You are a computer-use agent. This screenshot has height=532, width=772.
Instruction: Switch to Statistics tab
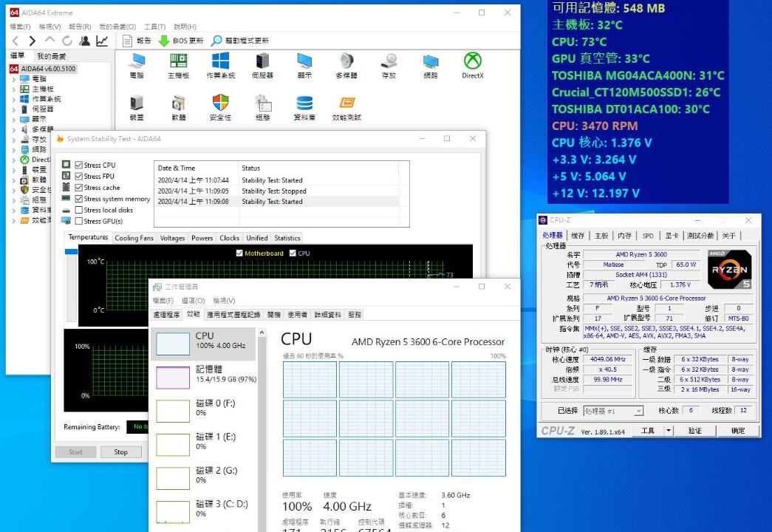tap(287, 238)
